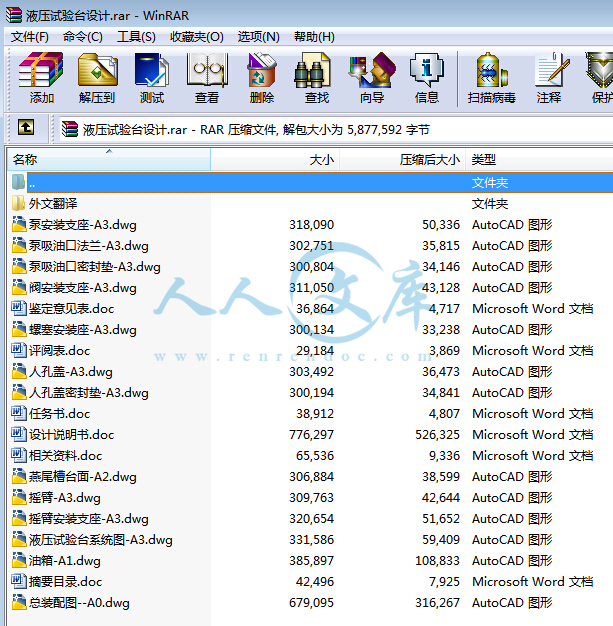Sort by the 类型 column header

(540, 159)
